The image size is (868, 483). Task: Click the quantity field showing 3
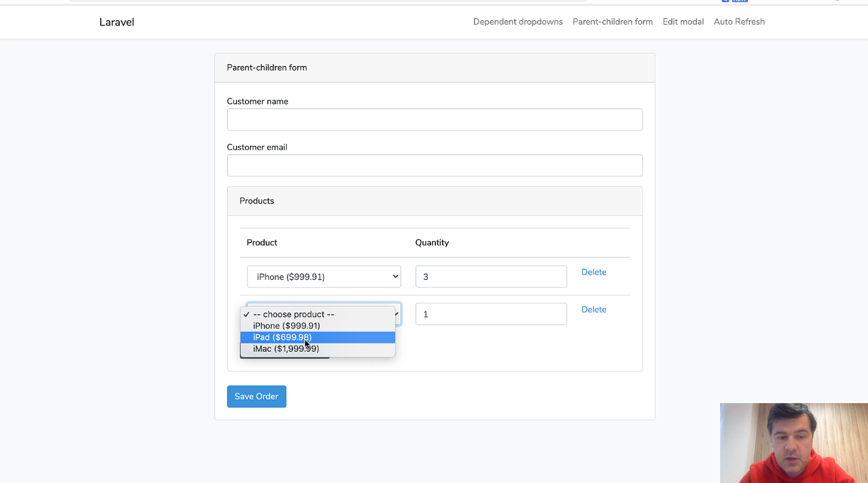point(491,276)
